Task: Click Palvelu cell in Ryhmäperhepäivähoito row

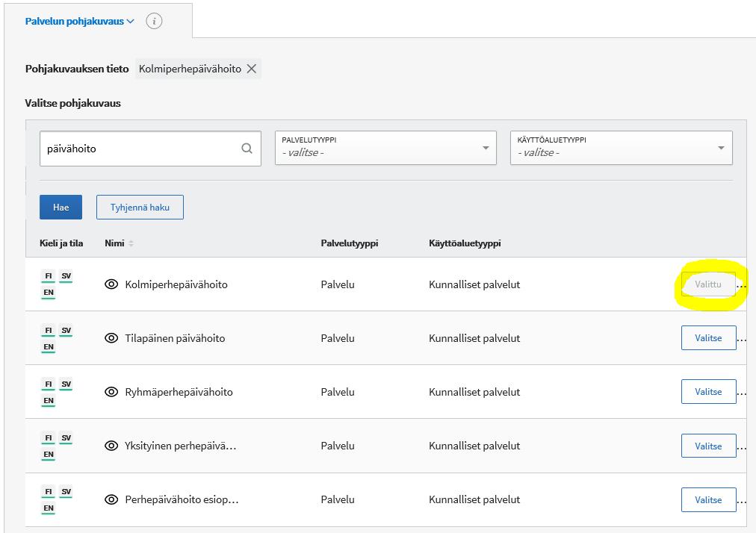Action: tap(338, 392)
